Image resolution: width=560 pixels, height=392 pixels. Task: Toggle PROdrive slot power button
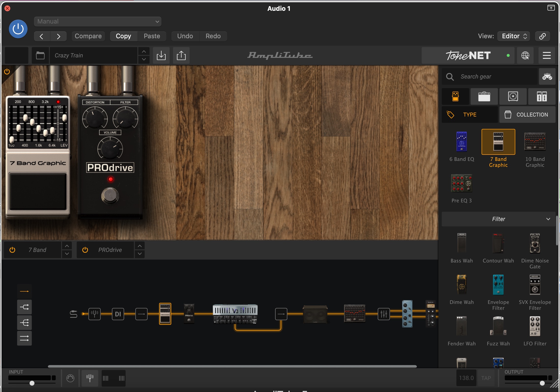pos(85,250)
